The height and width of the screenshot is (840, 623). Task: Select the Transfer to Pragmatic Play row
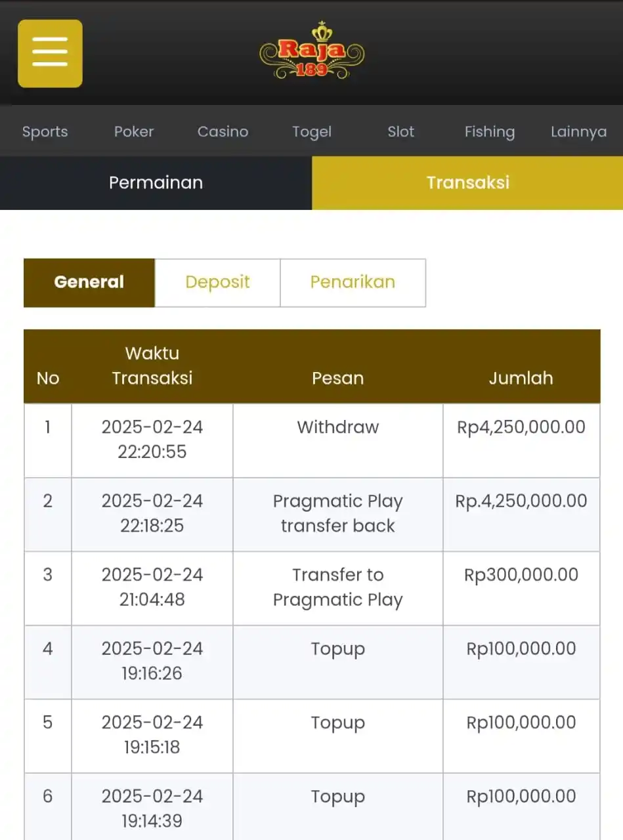point(337,587)
